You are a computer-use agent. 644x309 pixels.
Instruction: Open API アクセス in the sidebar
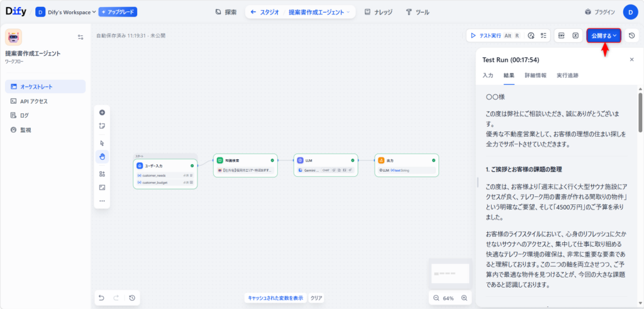pyautogui.click(x=33, y=101)
